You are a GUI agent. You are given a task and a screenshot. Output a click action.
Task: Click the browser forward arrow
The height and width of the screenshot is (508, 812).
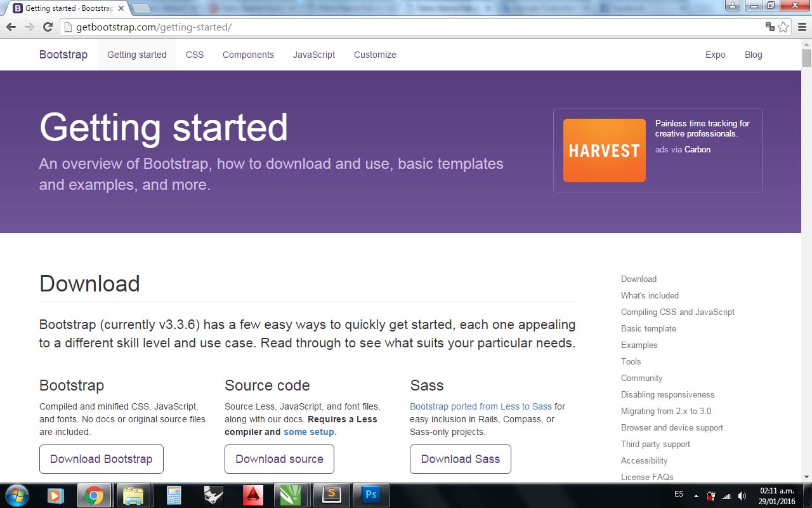[29, 27]
